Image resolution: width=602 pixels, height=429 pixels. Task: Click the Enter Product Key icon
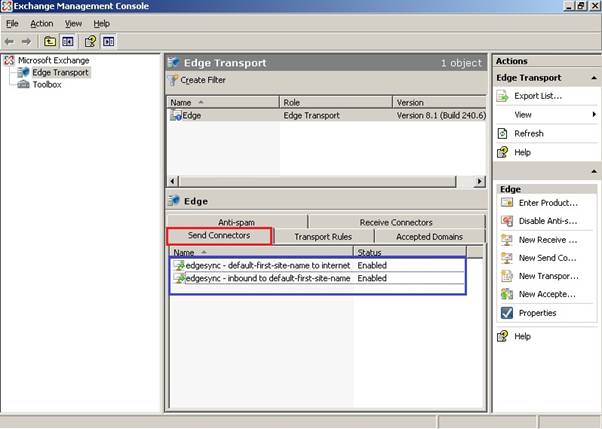pos(507,203)
